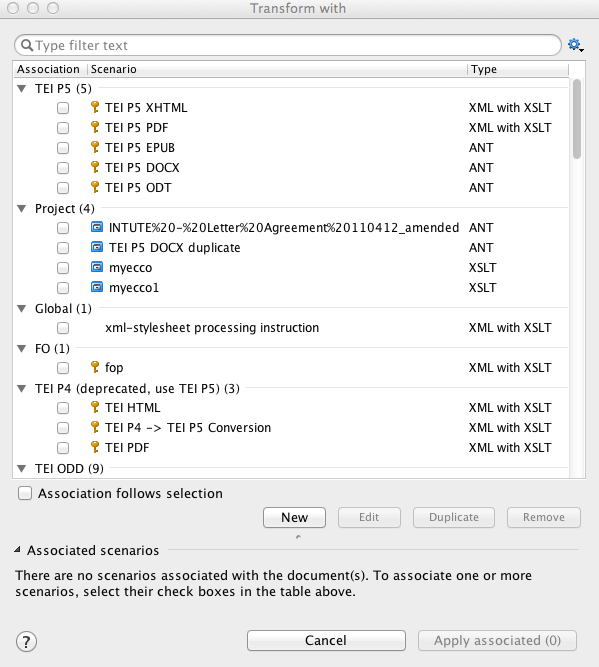The image size is (599, 667).
Task: Collapse the Associated scenarios section
Action: pos(17,550)
